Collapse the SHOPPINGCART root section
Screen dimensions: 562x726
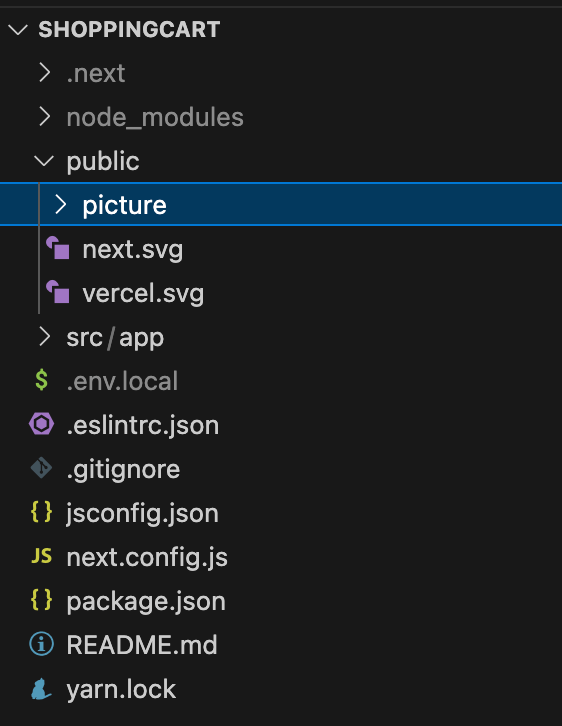point(18,30)
